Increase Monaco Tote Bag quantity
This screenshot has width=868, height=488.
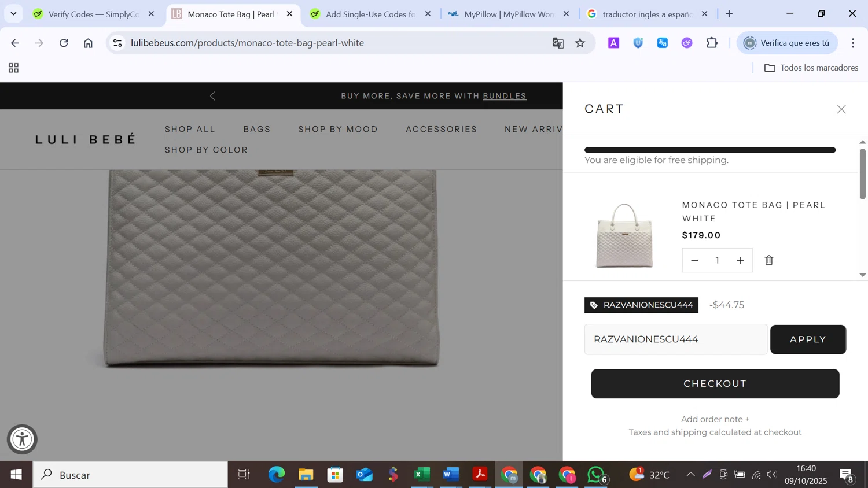click(x=740, y=261)
